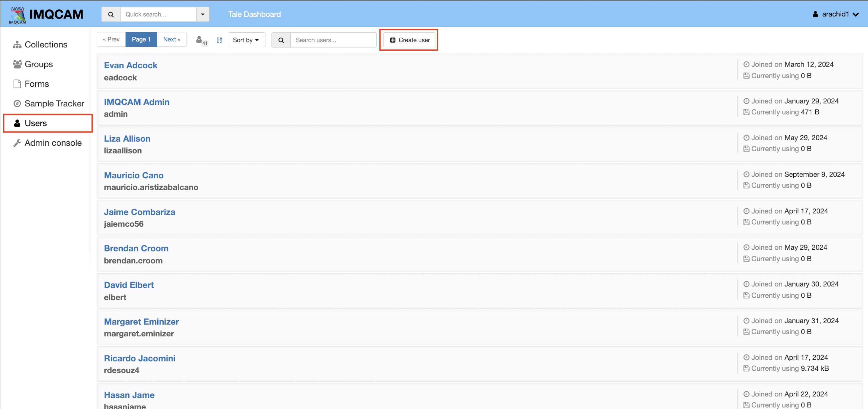
Task: Click the text Joined on April 22, 2024
Action: point(789,394)
